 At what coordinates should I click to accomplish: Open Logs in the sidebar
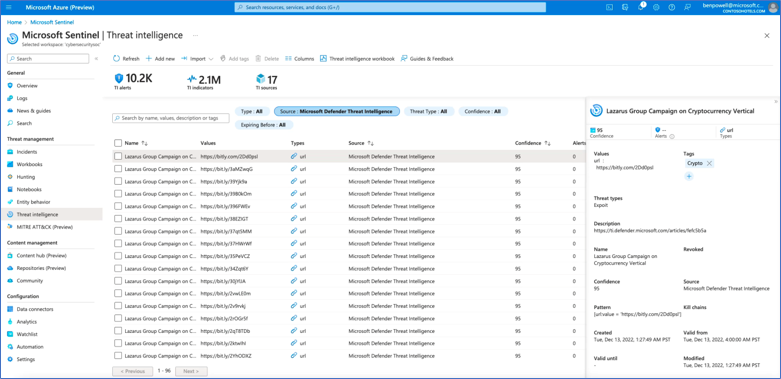[x=22, y=98]
